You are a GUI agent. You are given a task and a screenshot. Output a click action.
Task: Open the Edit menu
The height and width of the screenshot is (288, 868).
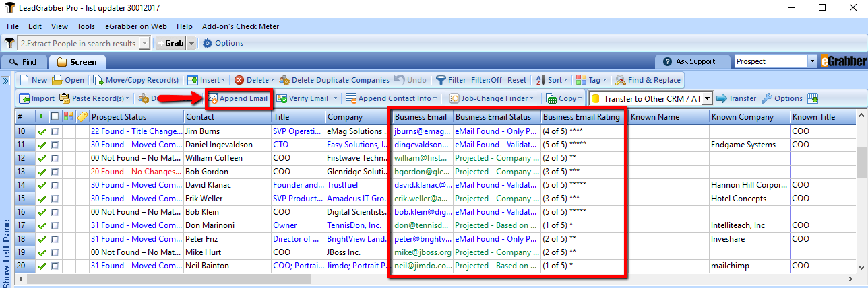point(35,26)
